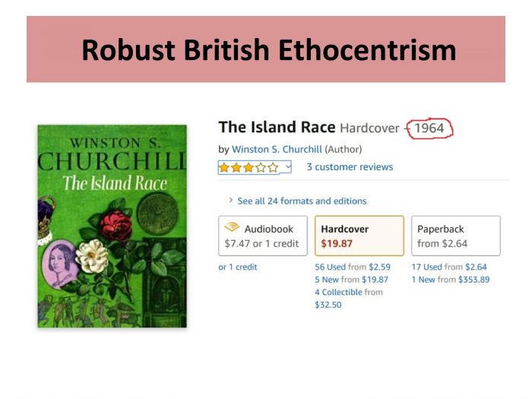Click the star rating icons
Screen dimensions: 532x399
pyautogui.click(x=249, y=167)
